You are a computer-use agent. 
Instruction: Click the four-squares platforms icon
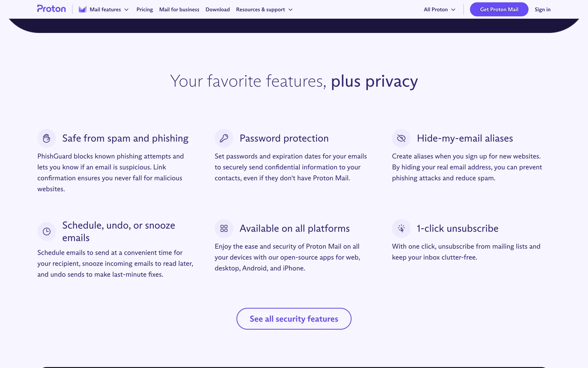224,228
